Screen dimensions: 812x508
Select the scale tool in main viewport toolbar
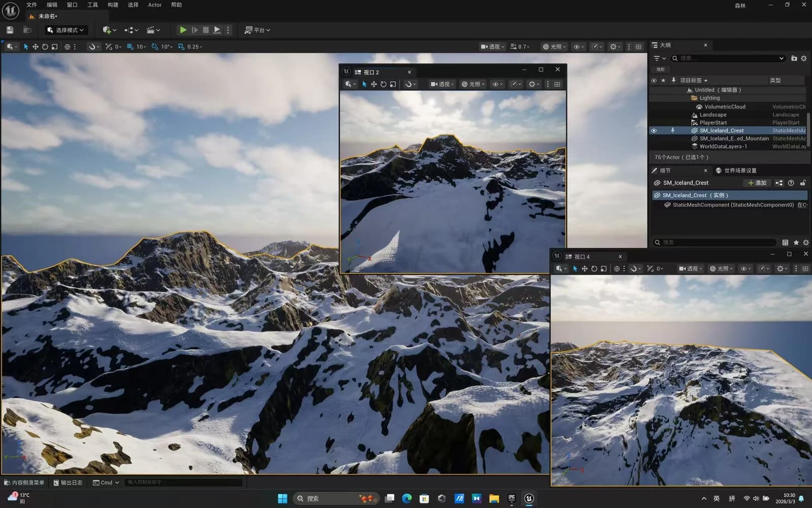click(x=54, y=47)
